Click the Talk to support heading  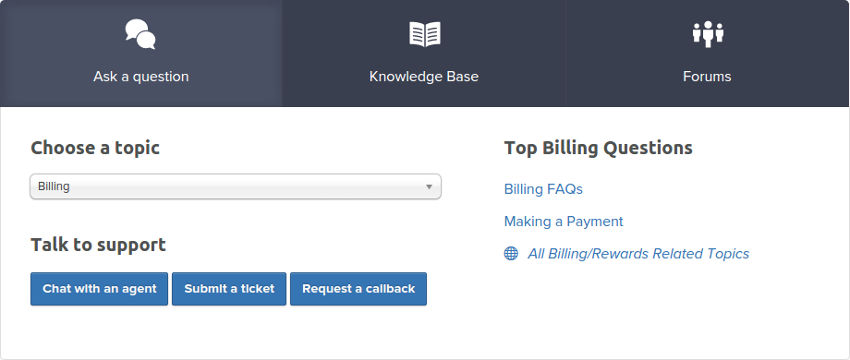(x=98, y=245)
